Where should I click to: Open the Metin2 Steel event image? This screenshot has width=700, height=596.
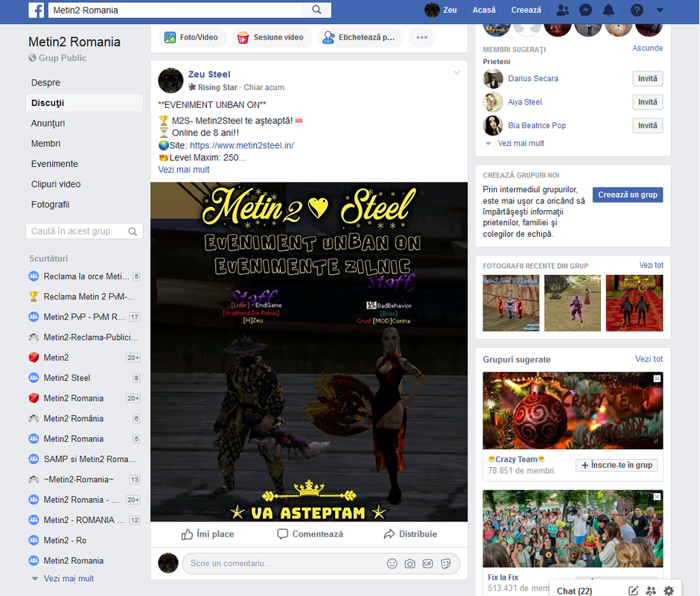click(x=309, y=352)
